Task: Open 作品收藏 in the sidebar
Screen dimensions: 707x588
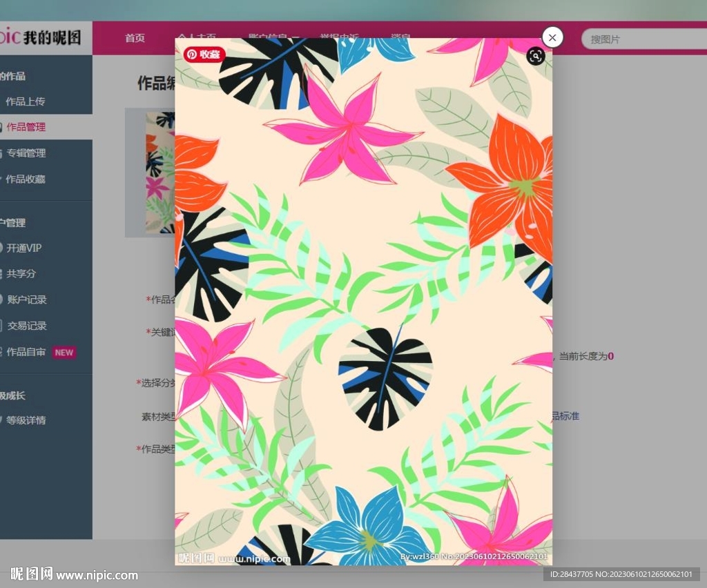Action: click(26, 179)
